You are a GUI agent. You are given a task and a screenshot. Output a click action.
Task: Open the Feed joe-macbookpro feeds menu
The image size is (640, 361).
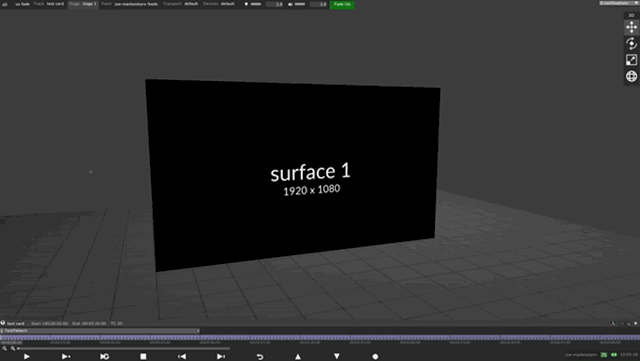tap(129, 4)
